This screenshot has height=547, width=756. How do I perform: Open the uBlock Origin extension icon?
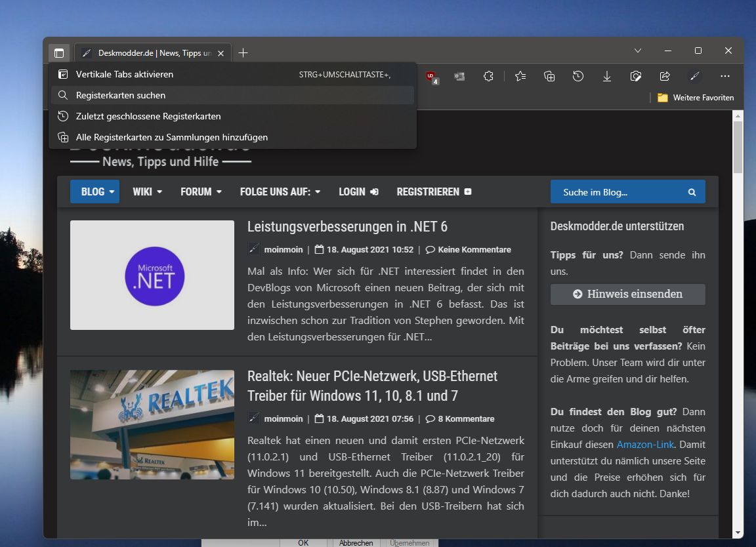click(x=431, y=77)
